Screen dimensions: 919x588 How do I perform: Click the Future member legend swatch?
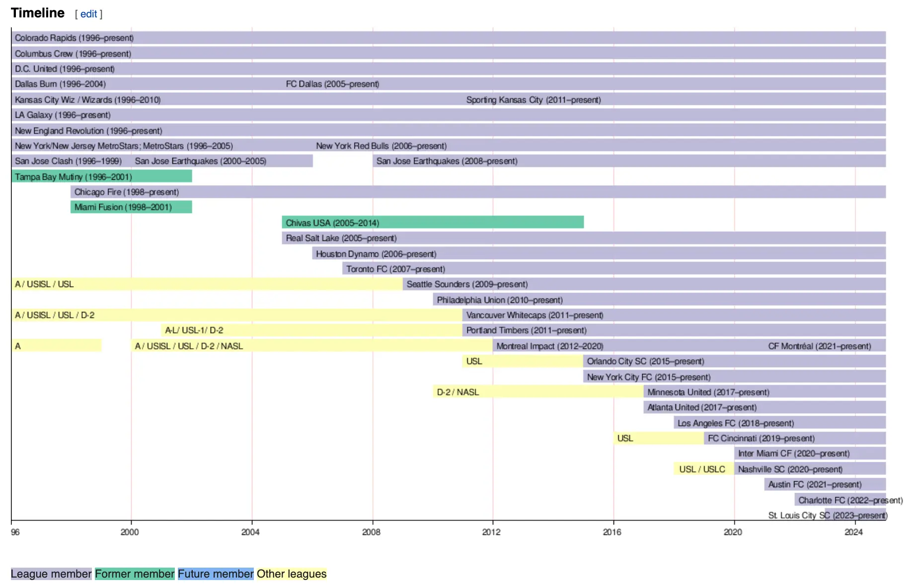[216, 574]
